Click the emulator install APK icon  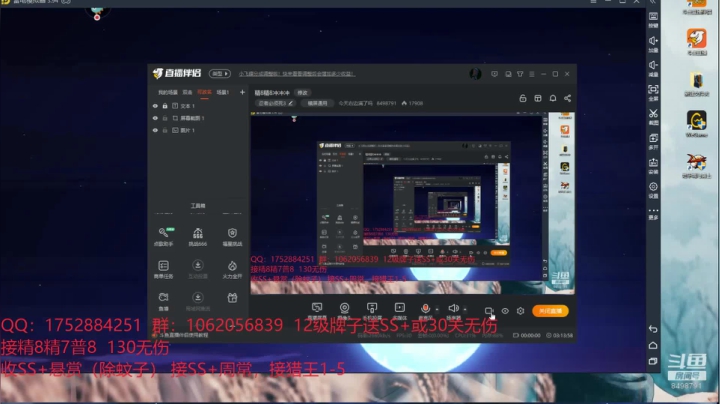pos(653,165)
